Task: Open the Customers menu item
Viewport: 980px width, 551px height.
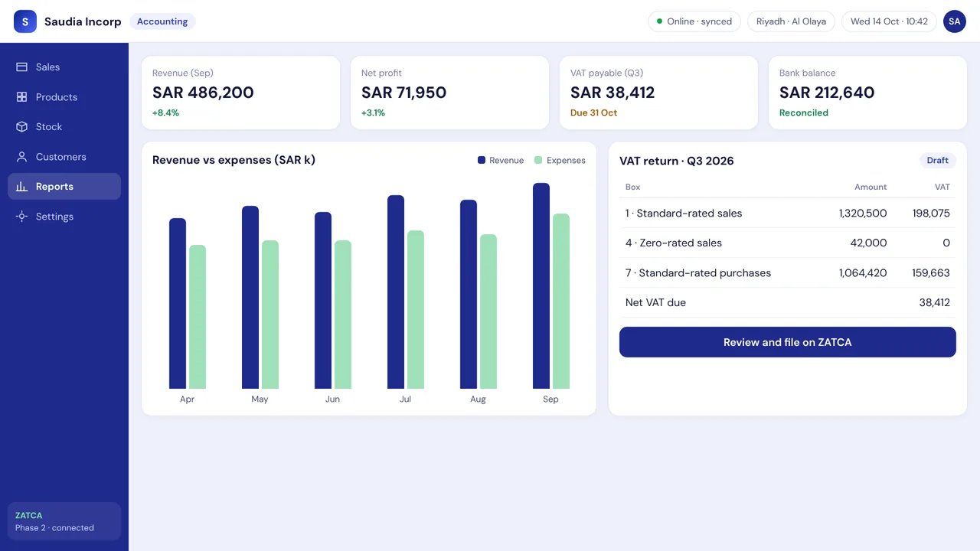Action: coord(64,157)
